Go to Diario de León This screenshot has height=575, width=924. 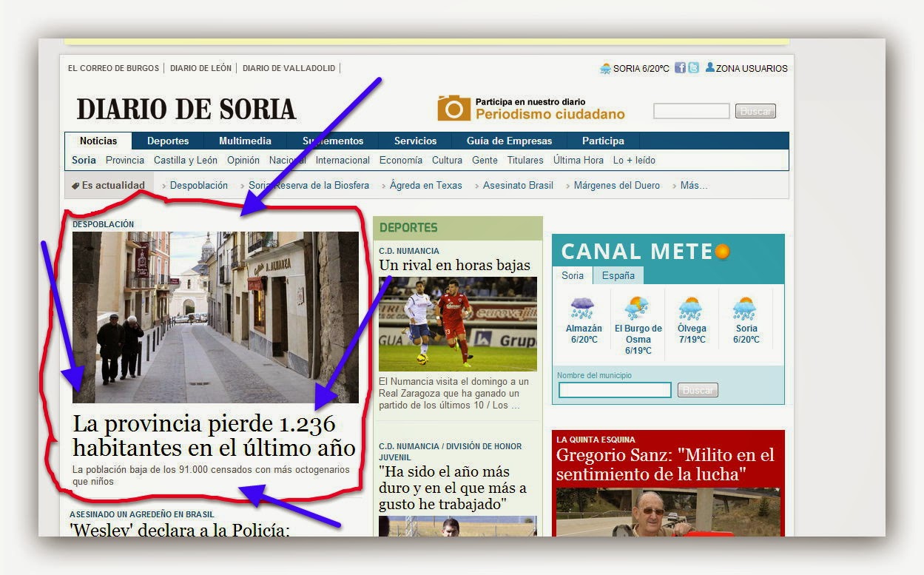pos(200,68)
